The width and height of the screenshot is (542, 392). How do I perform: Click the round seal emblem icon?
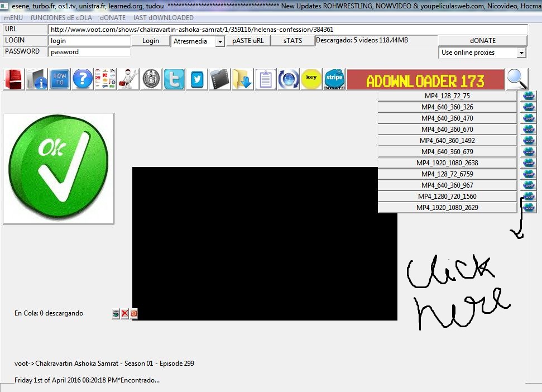[x=151, y=79]
